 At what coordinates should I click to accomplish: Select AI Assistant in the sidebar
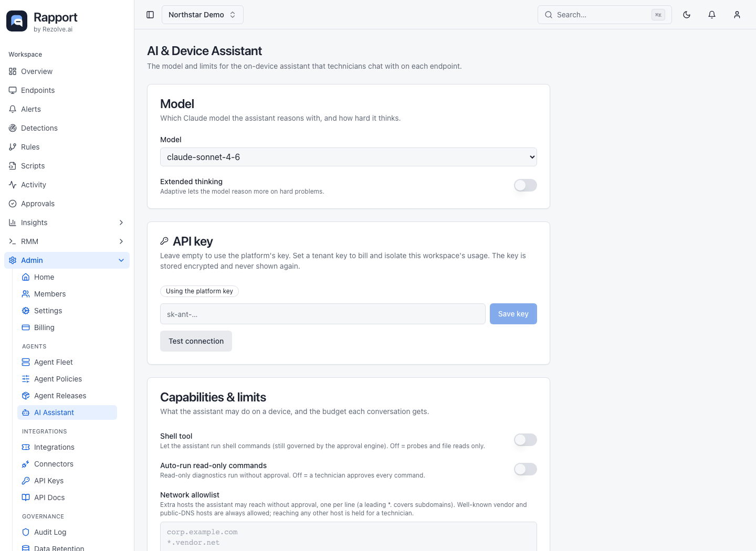click(x=67, y=412)
